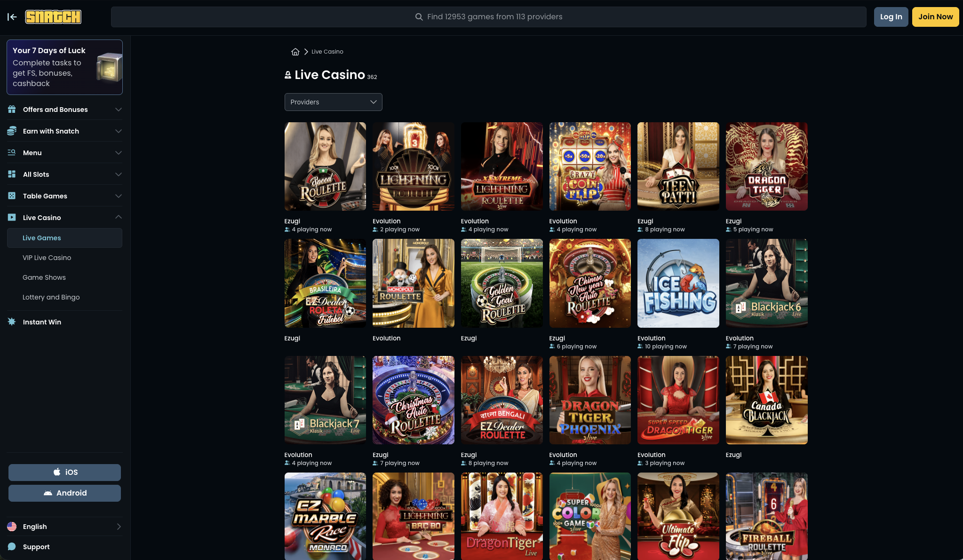Open the Snatch logo home link
Screen dimensions: 963x560
(53, 17)
